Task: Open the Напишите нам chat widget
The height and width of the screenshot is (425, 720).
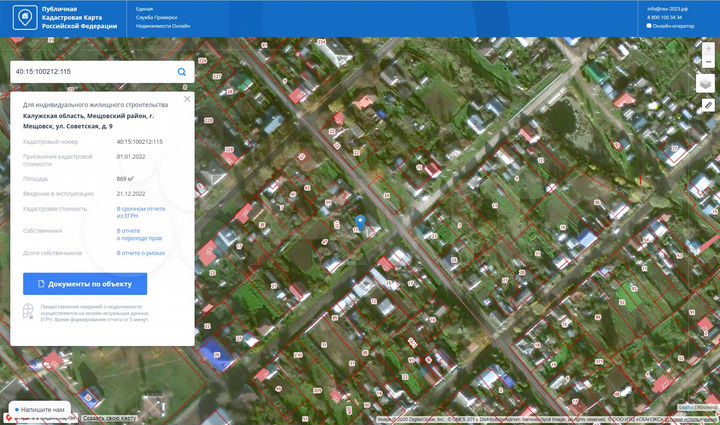Action: [38, 410]
